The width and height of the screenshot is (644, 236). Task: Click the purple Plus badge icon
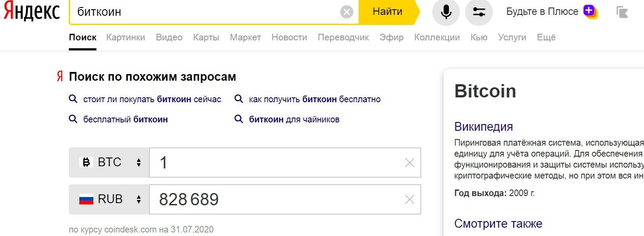(x=590, y=12)
